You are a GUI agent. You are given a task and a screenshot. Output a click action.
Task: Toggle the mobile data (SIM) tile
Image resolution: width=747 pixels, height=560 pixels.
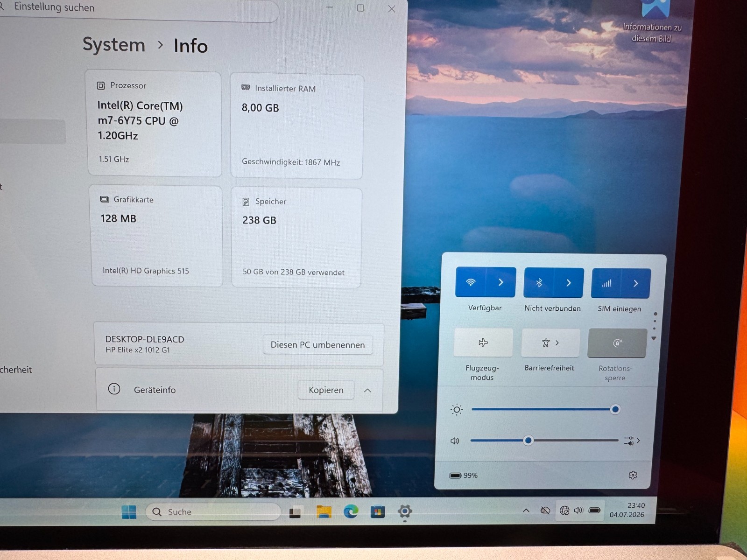[606, 283]
